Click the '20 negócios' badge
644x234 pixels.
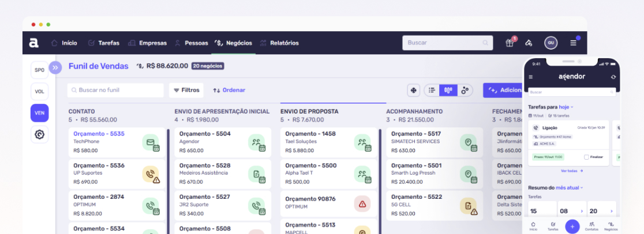[208, 66]
